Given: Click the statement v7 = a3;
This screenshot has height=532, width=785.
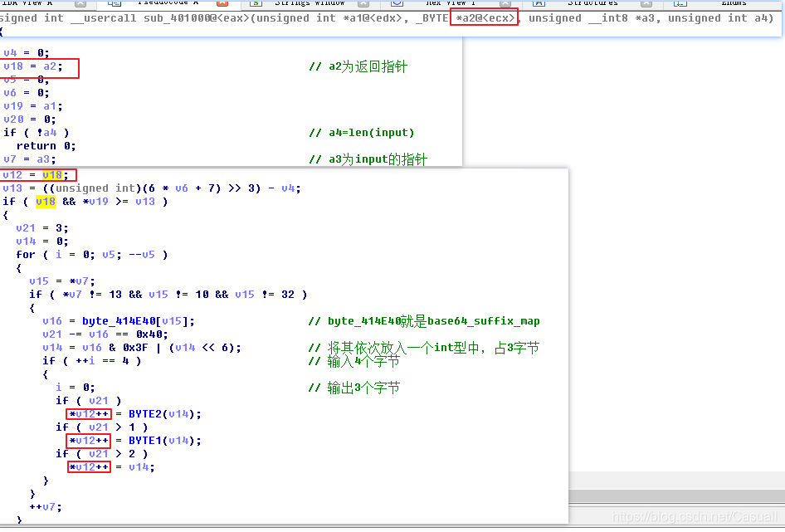Looking at the screenshot, I should point(30,159).
